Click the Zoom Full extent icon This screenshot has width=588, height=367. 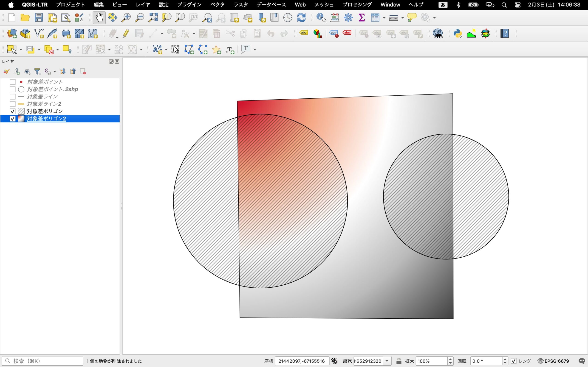153,18
